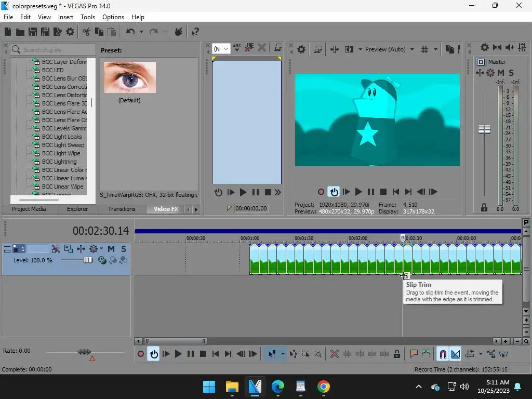Viewport: 532px width, 399px height.
Task: Open the Explorer tab
Action: (x=77, y=209)
